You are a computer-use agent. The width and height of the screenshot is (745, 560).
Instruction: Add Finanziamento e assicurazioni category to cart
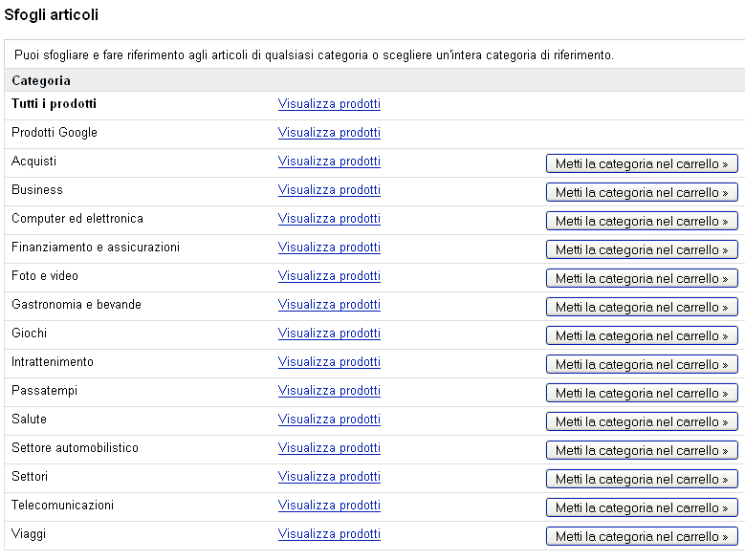[x=642, y=249]
